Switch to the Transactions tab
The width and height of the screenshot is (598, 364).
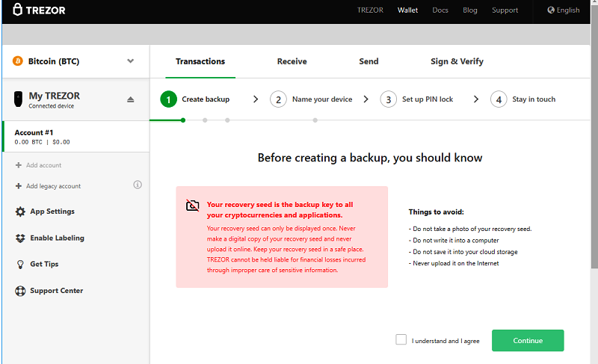200,61
